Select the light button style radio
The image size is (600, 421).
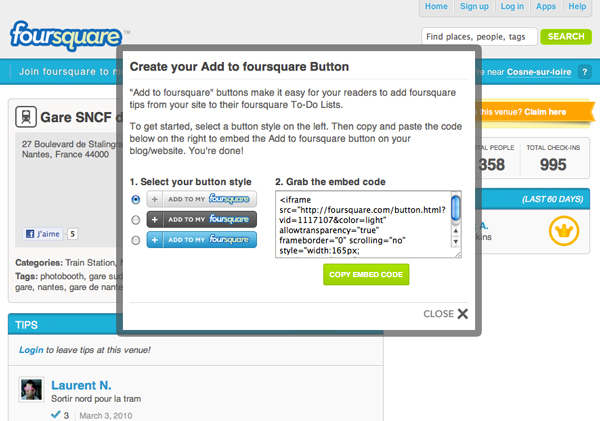135,199
